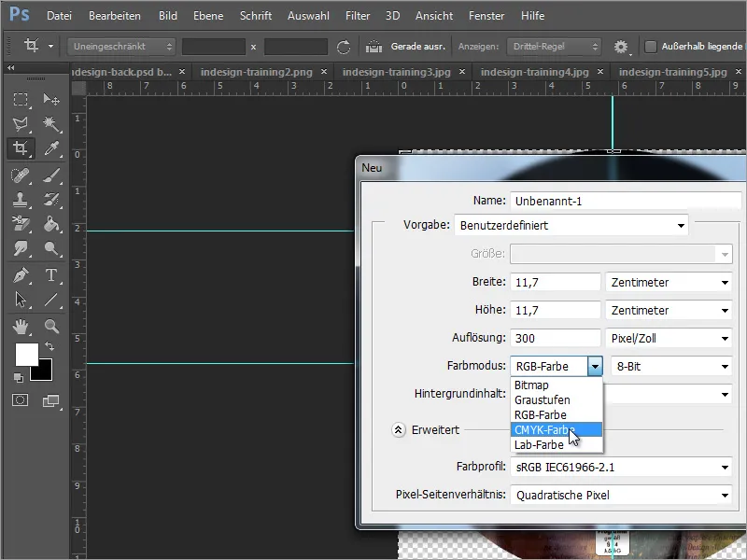Open the Ebene menu
Viewport: 747px width, 560px height.
tap(208, 16)
